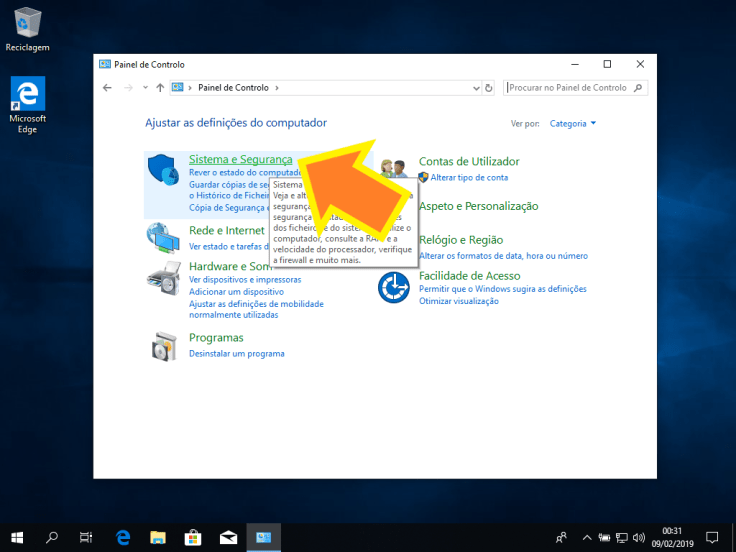Click Adicionar um dispositivo link
Viewport: 736px width, 552px height.
coord(234,292)
